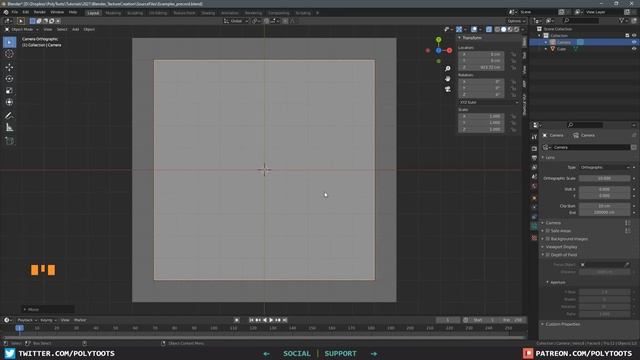This screenshot has height=360, width=640.
Task: Open the Playback menu in timeline
Action: (27, 320)
